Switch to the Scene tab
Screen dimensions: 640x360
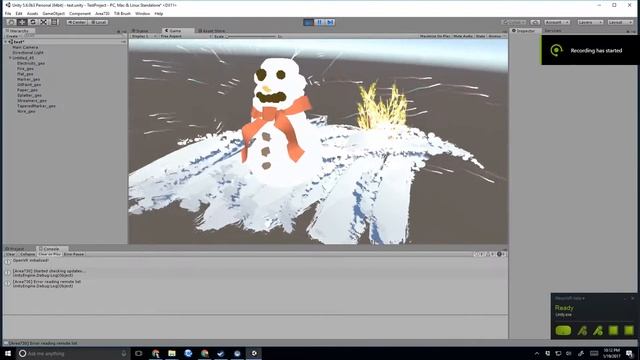click(141, 31)
